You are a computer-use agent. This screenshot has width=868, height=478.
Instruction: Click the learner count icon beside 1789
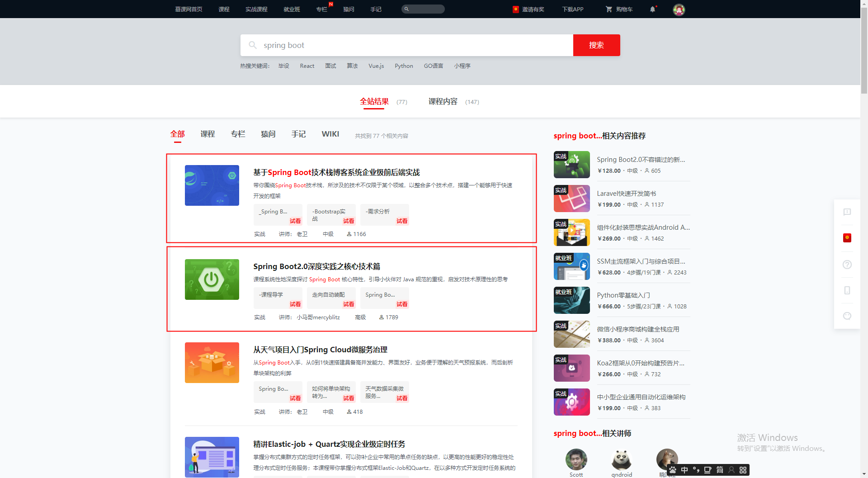382,317
